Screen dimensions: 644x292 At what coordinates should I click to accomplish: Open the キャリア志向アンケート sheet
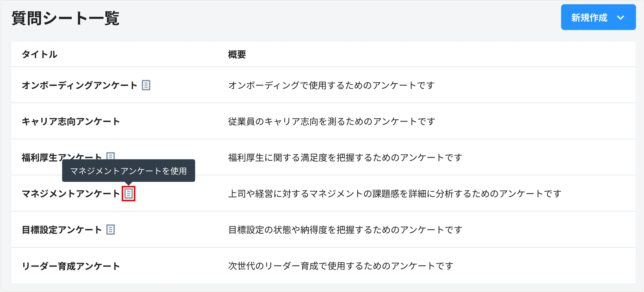[71, 121]
